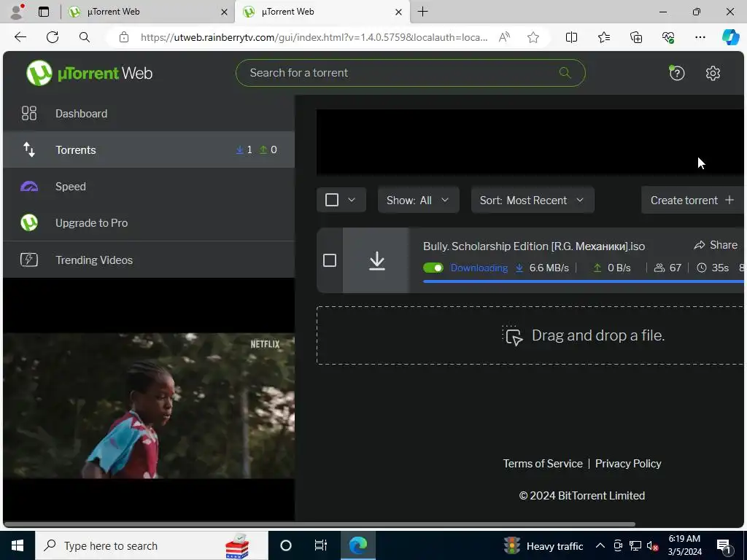Open the Split screen icon
Screen dimensions: 747x560
click(571, 37)
